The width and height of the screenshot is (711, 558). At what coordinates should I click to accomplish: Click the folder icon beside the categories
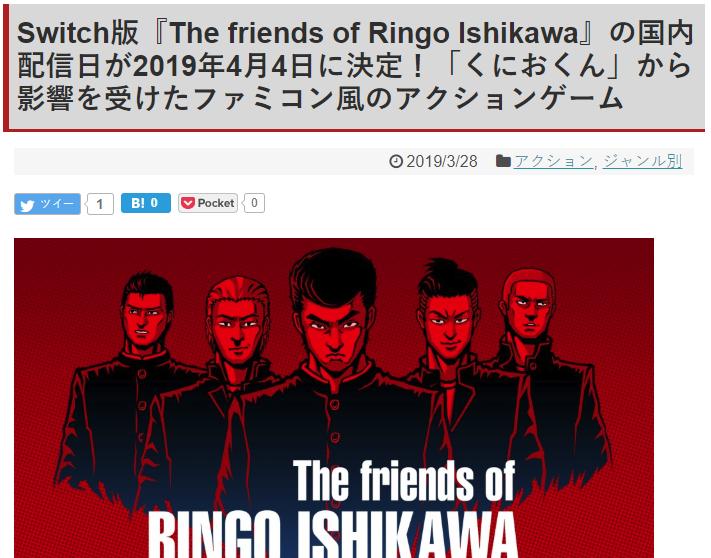point(503,161)
